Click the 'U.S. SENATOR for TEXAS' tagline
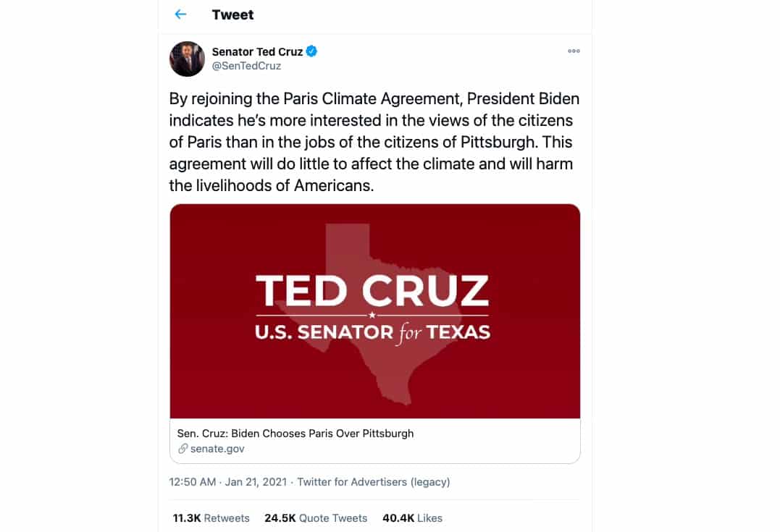Viewport: 780px width, 532px height. click(x=372, y=333)
